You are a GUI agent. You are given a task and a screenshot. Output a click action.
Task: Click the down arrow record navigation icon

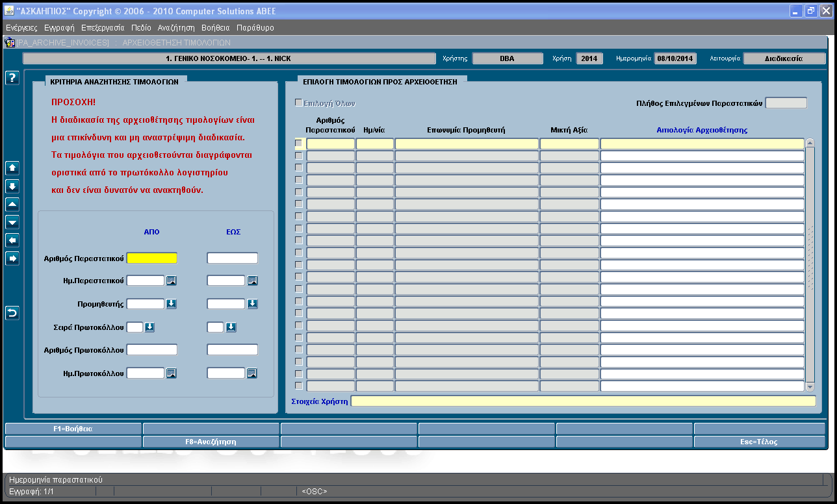(12, 186)
